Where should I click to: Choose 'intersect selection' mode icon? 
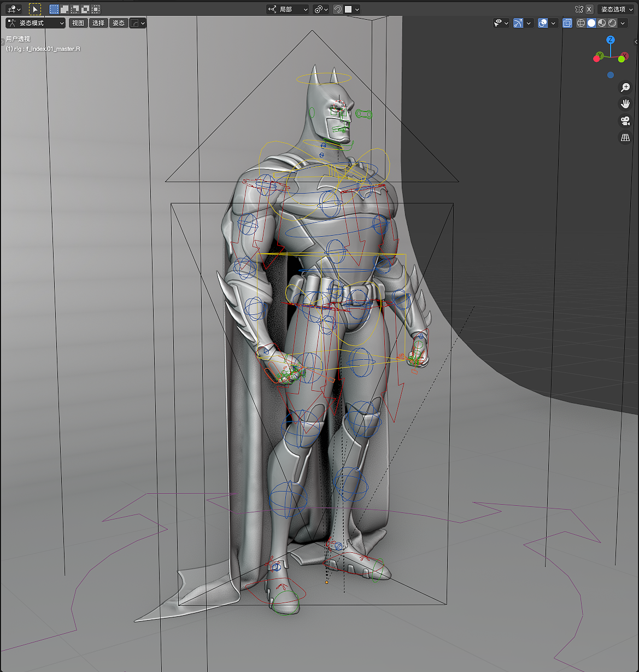click(x=96, y=9)
